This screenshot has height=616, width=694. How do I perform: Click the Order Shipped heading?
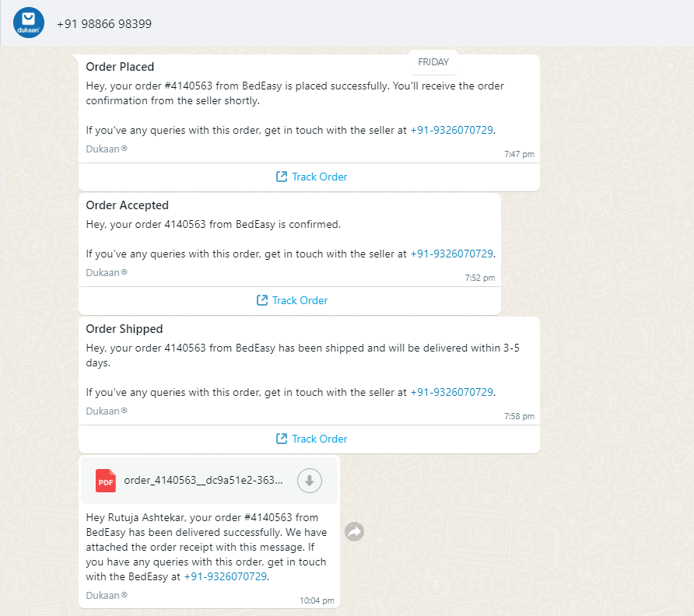[x=124, y=329]
